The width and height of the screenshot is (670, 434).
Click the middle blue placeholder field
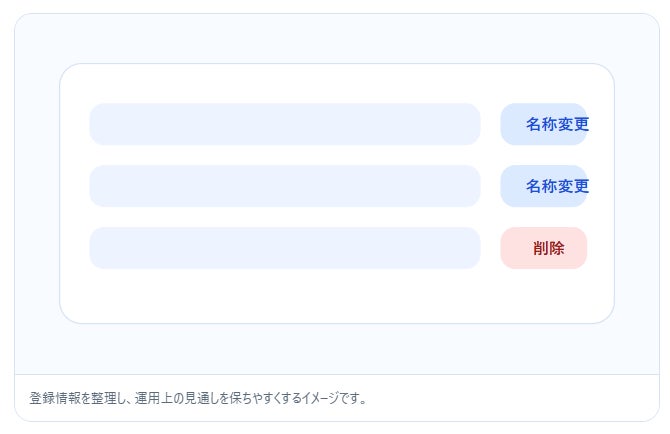click(x=285, y=186)
